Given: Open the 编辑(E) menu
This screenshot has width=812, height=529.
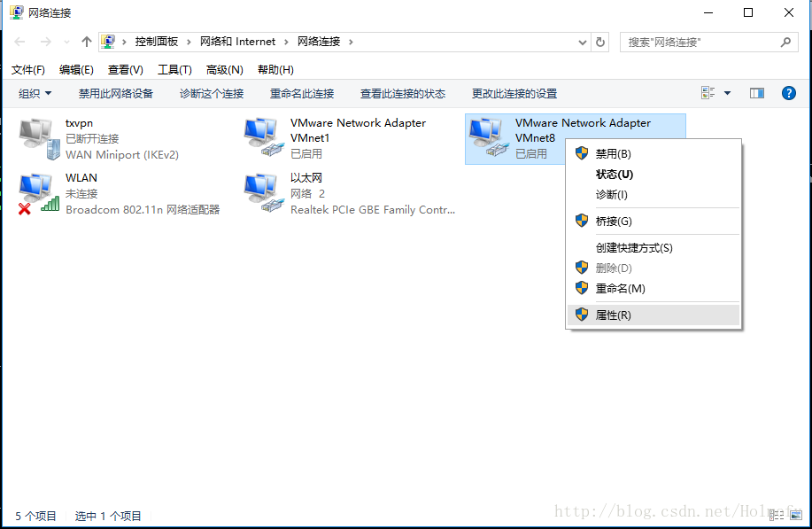Looking at the screenshot, I should [76, 69].
